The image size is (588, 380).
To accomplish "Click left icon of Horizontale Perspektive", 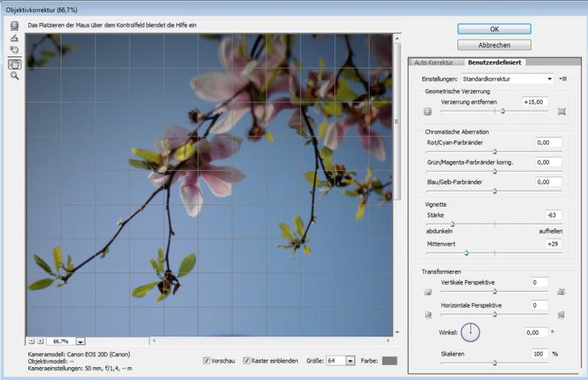I will [428, 315].
